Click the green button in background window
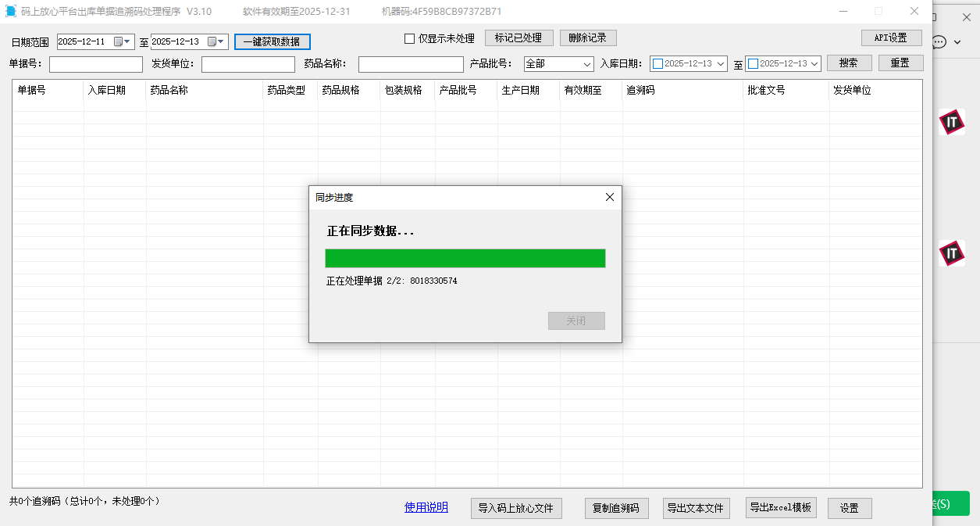 tap(951, 504)
